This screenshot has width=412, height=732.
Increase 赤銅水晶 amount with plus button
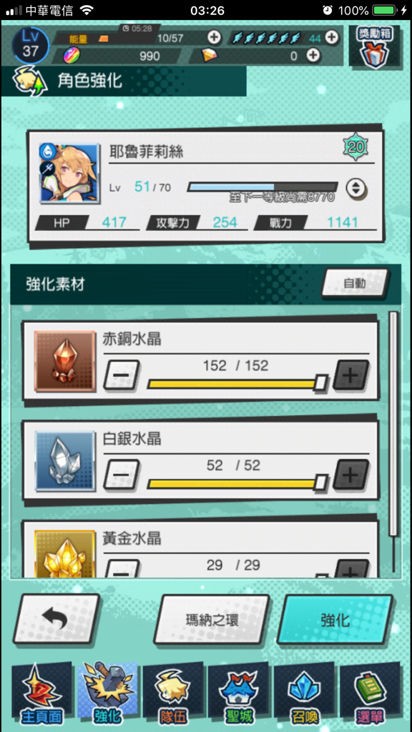[350, 374]
